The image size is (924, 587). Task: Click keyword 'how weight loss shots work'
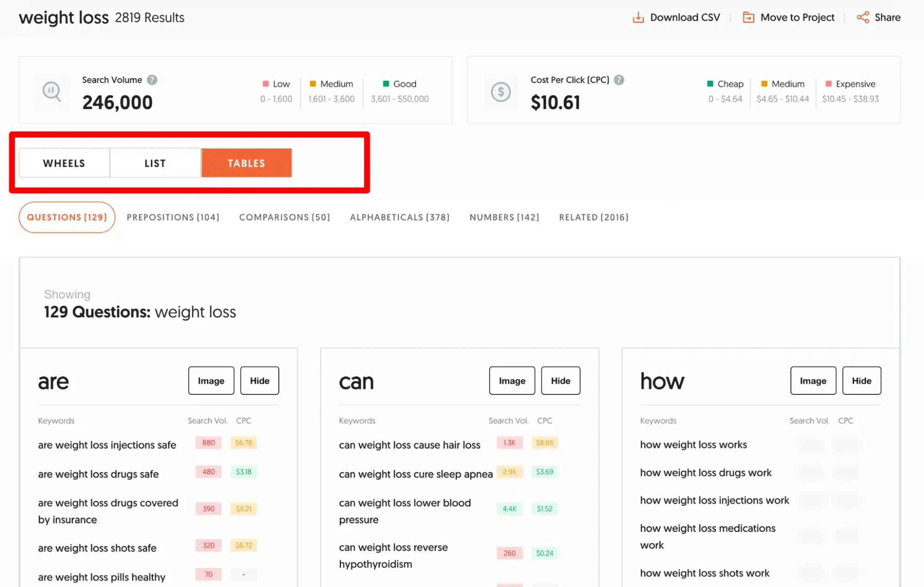tap(705, 573)
